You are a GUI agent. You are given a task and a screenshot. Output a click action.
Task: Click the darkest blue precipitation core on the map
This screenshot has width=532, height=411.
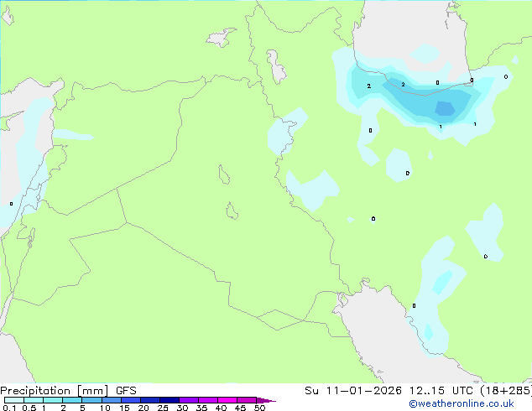click(445, 108)
